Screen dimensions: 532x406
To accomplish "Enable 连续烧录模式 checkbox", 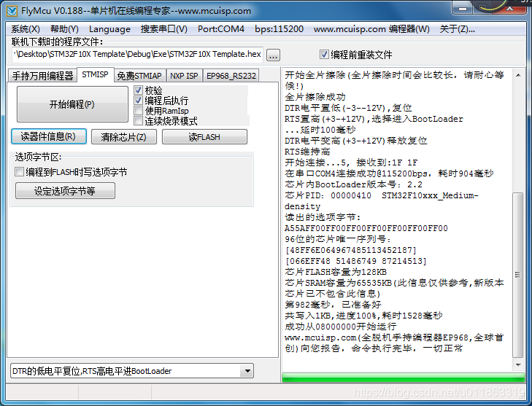I will [138, 121].
